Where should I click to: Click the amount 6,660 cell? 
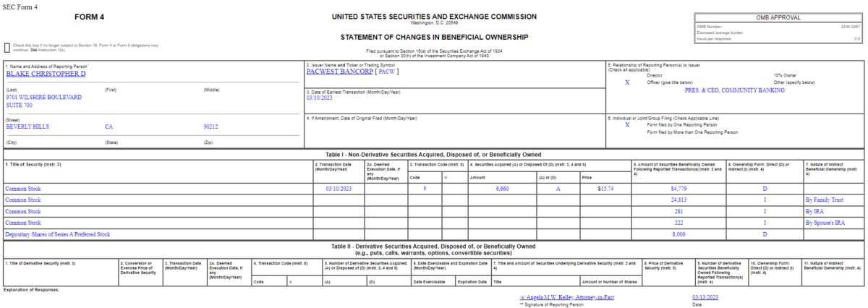[x=503, y=189]
